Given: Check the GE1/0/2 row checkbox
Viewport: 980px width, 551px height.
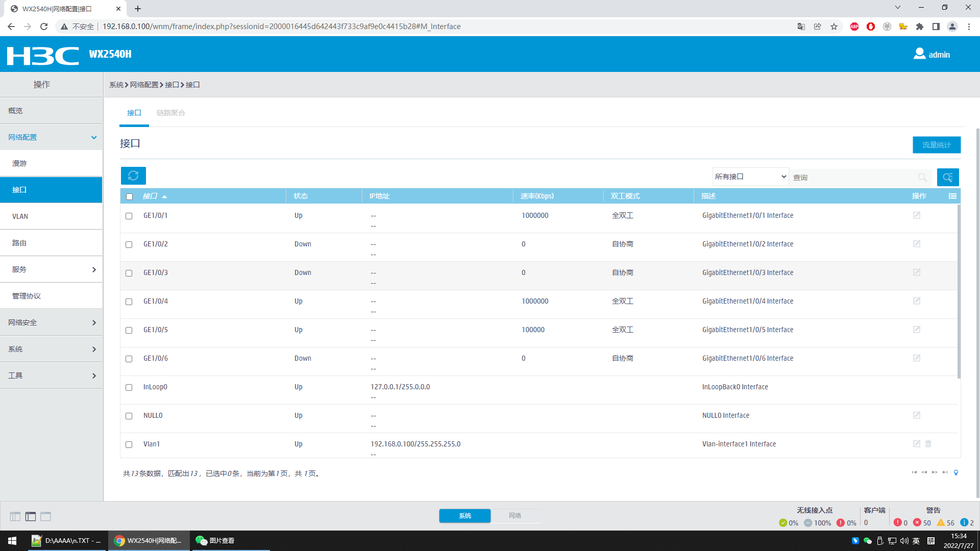Looking at the screenshot, I should (129, 244).
